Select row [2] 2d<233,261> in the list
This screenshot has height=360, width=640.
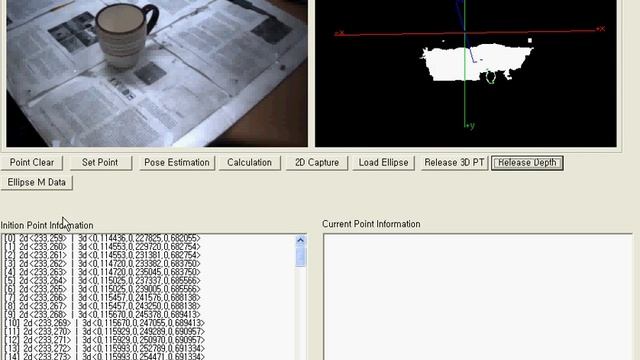(x=102, y=255)
